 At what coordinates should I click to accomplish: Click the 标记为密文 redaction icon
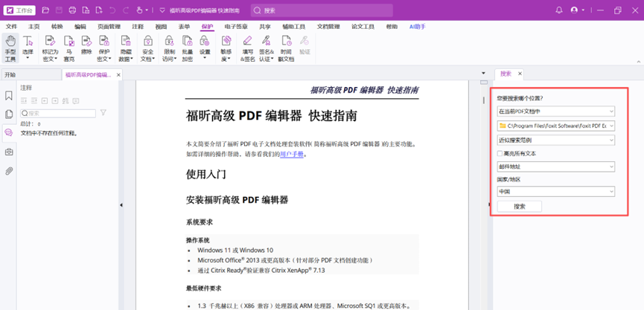point(50,48)
